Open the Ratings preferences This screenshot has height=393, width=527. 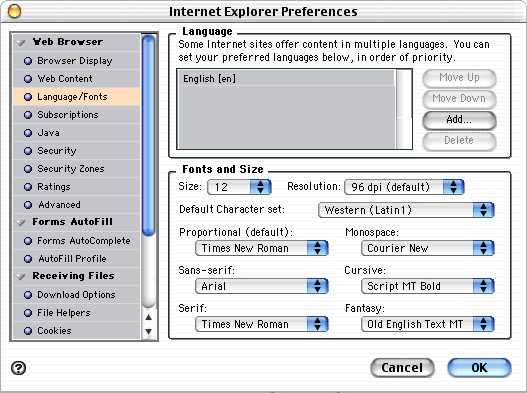point(77,187)
